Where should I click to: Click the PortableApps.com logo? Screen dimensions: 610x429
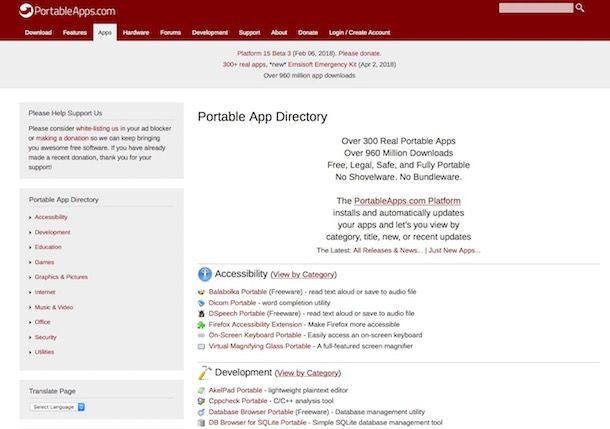[x=67, y=11]
